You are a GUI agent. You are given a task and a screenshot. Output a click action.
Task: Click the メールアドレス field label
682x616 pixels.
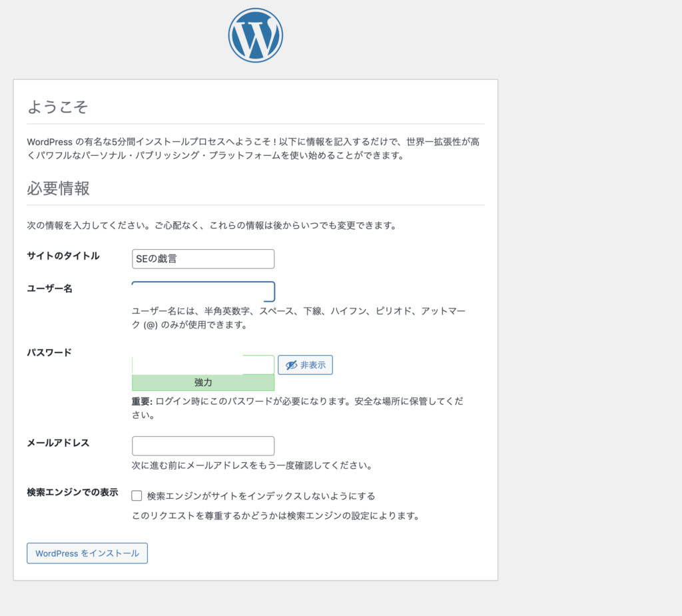pyautogui.click(x=58, y=443)
